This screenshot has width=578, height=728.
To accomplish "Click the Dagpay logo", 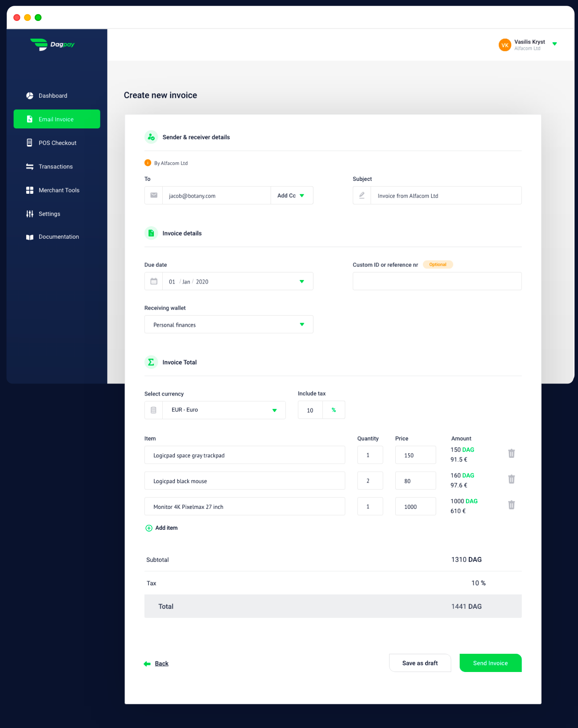I will (52, 44).
